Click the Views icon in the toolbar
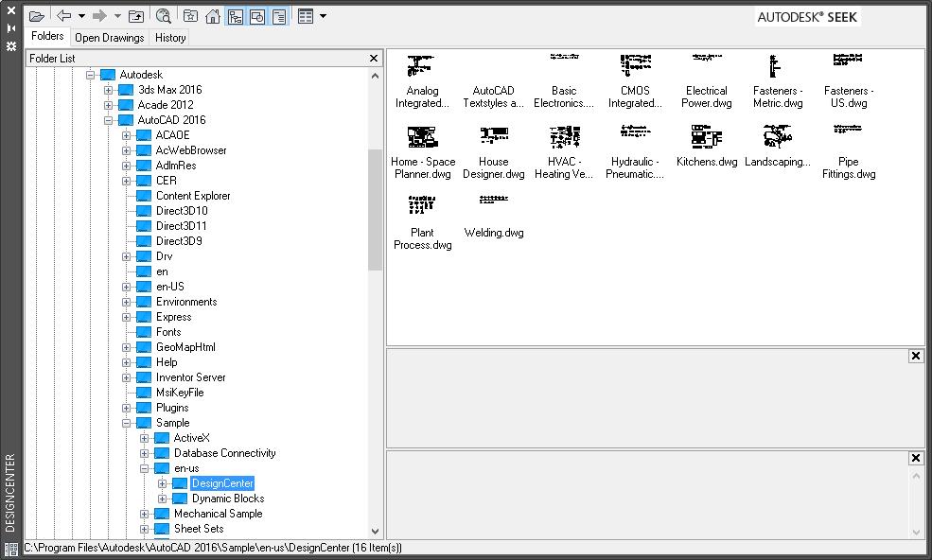The height and width of the screenshot is (560, 932). tap(306, 16)
